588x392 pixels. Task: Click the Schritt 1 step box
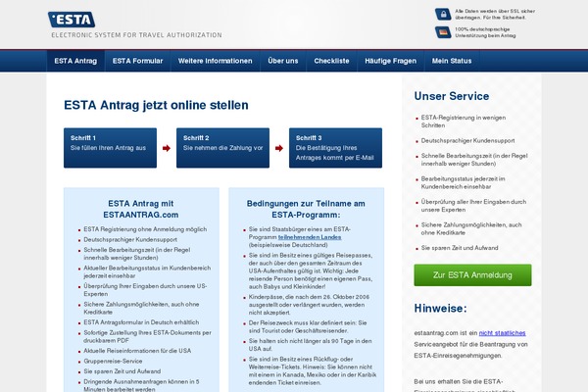click(x=110, y=148)
